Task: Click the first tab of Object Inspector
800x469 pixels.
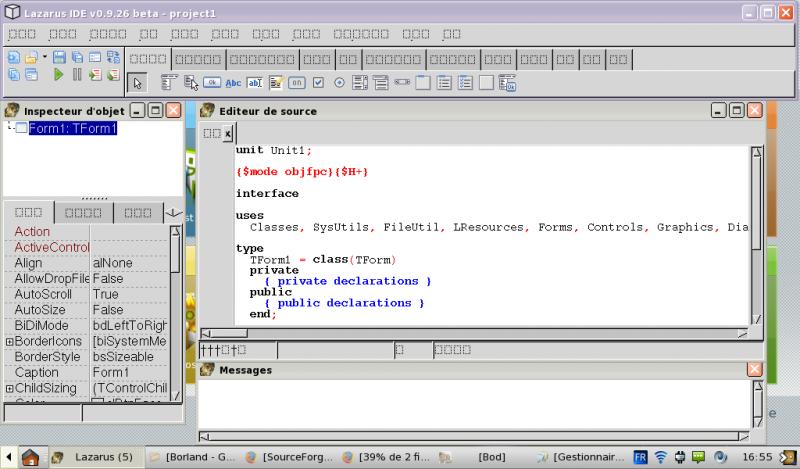Action: [x=29, y=213]
